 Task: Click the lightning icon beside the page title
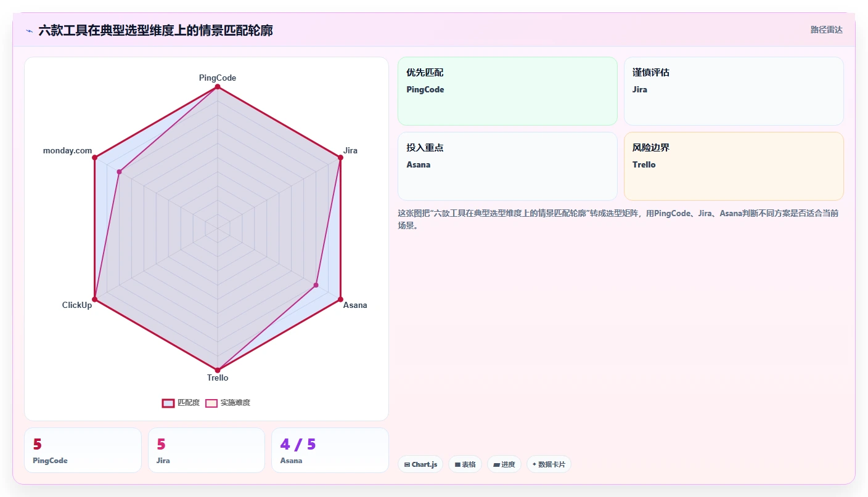click(29, 31)
